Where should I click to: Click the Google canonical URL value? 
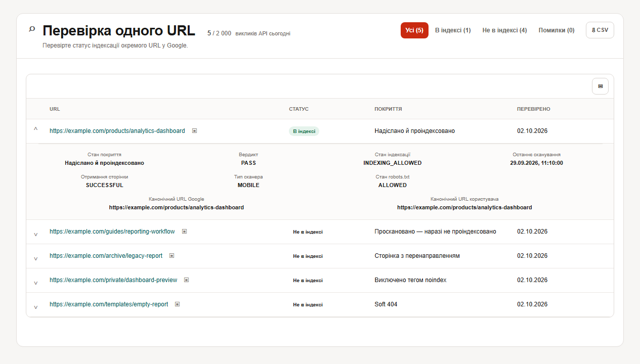tap(177, 208)
